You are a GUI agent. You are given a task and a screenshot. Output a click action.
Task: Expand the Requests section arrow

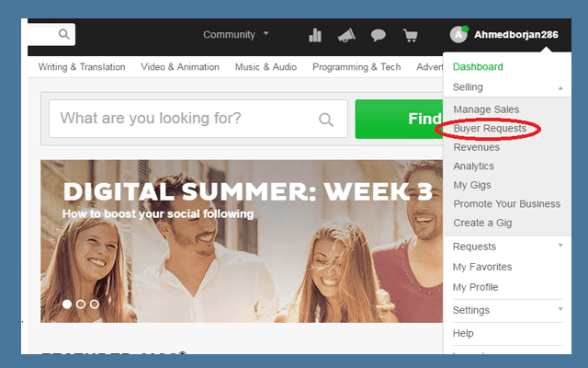click(x=560, y=246)
